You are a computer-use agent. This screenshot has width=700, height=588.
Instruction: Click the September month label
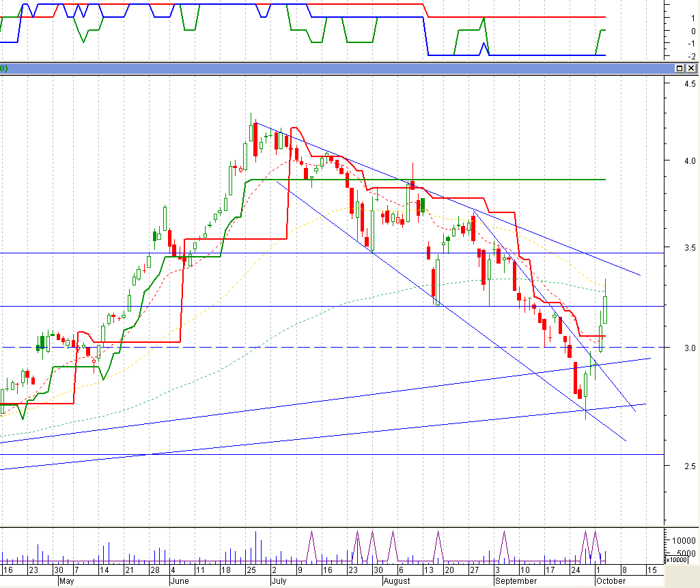[516, 581]
